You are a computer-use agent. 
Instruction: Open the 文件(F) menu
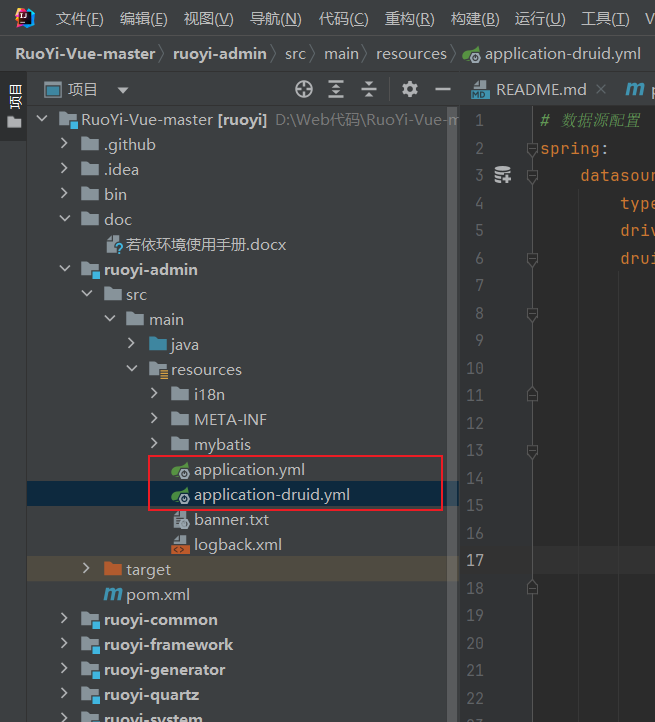click(x=79, y=19)
